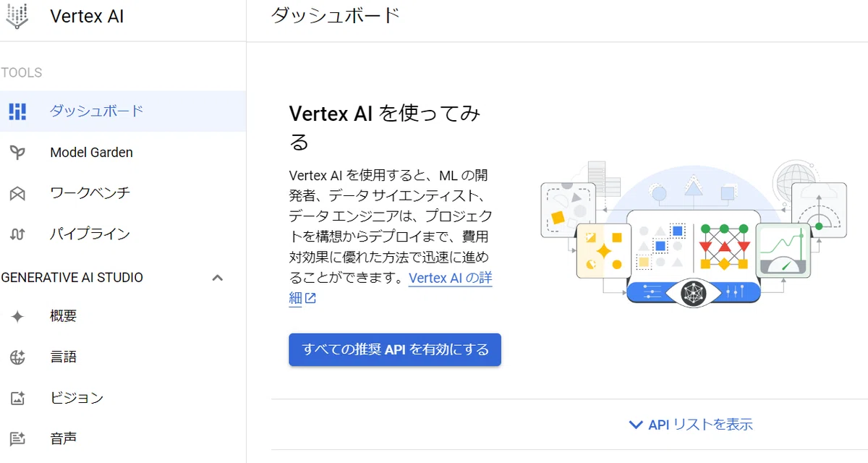
Task: Click すべての推奨 API を有効にする button
Action: point(395,349)
